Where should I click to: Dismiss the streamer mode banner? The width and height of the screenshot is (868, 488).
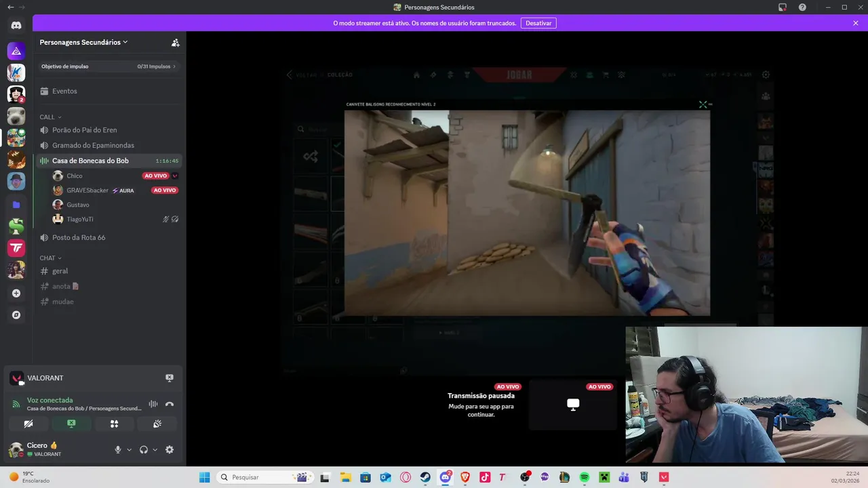pyautogui.click(x=856, y=23)
